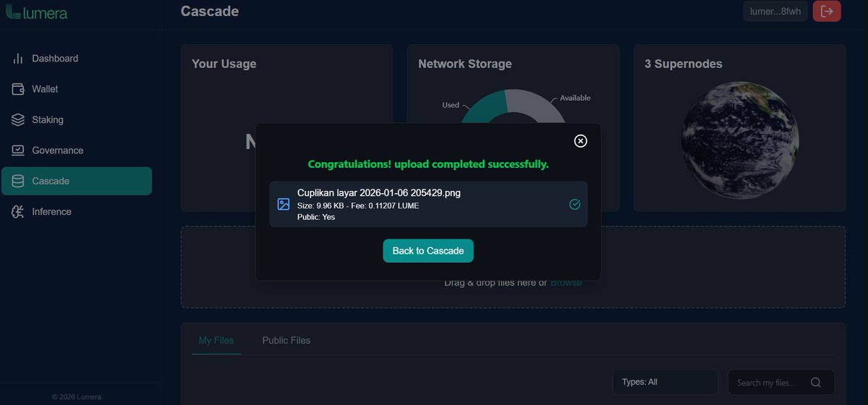Navigate to Inference
The width and height of the screenshot is (868, 405).
pos(77,212)
